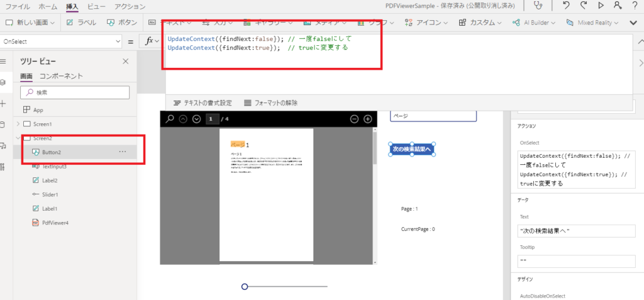Open advanced tools icon in rail

(x=3, y=167)
